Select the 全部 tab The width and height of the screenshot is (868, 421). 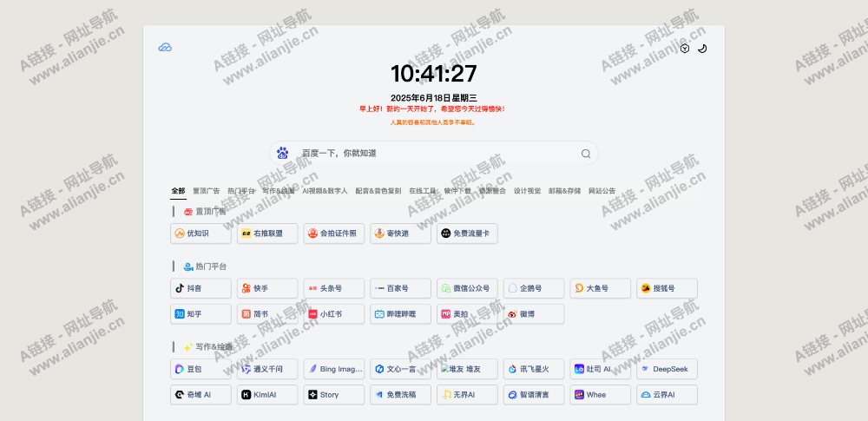click(178, 191)
